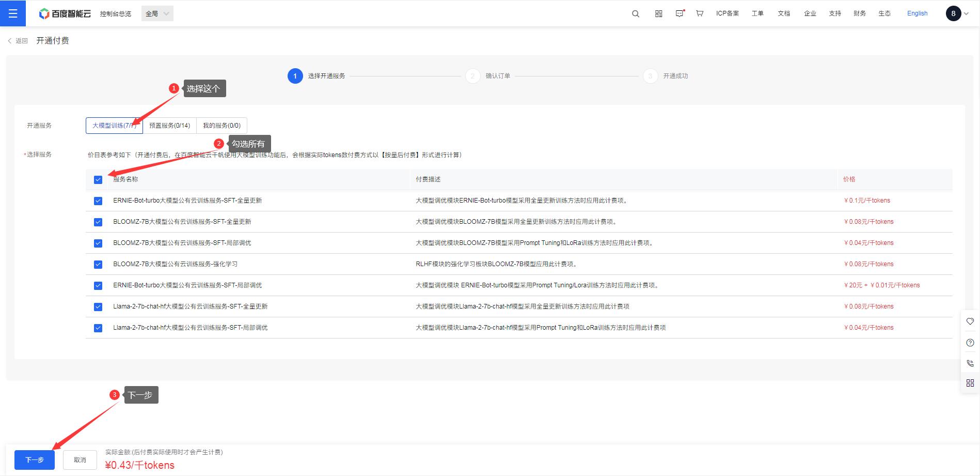This screenshot has height=476, width=980.
Task: Open 生态 menu item
Action: 884,13
